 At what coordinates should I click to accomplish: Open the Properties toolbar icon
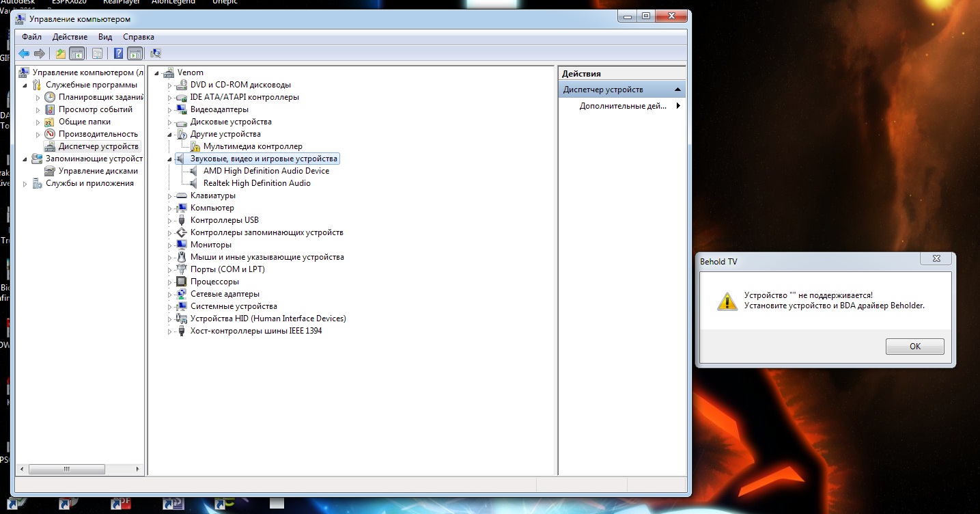97,53
